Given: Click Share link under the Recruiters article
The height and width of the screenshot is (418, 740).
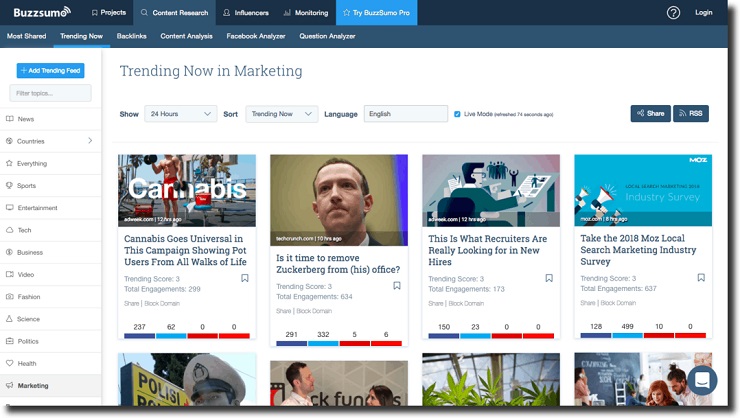Looking at the screenshot, I should coord(436,303).
